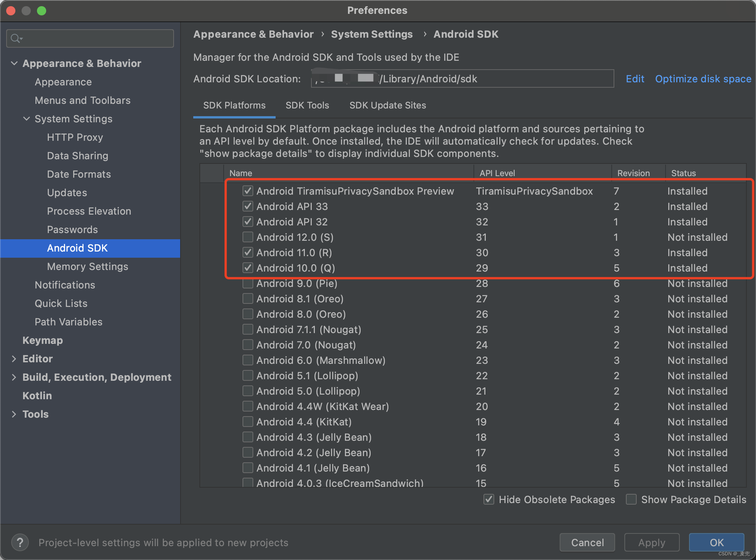The image size is (756, 560).
Task: Click the settings search input field
Action: pyautogui.click(x=96, y=38)
